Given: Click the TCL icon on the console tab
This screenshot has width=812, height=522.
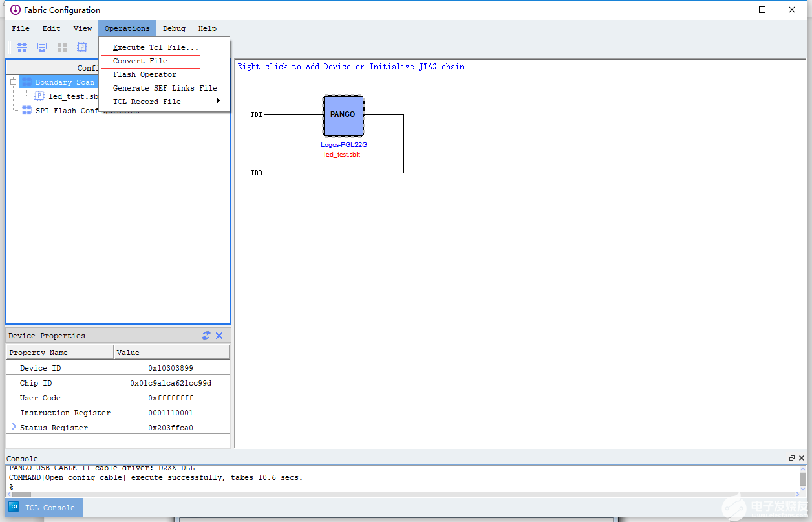Looking at the screenshot, I should pyautogui.click(x=14, y=507).
